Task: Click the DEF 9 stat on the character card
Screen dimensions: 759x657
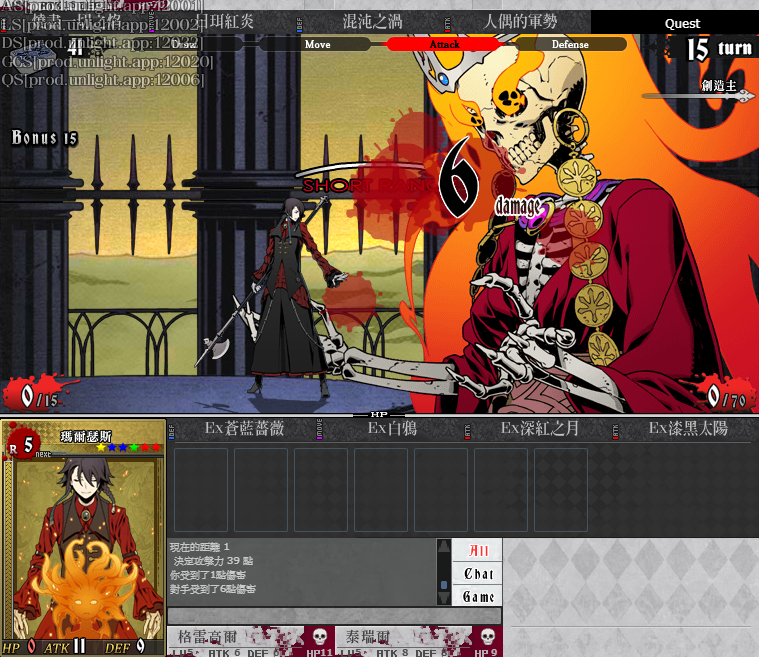Action: pyautogui.click(x=125, y=647)
